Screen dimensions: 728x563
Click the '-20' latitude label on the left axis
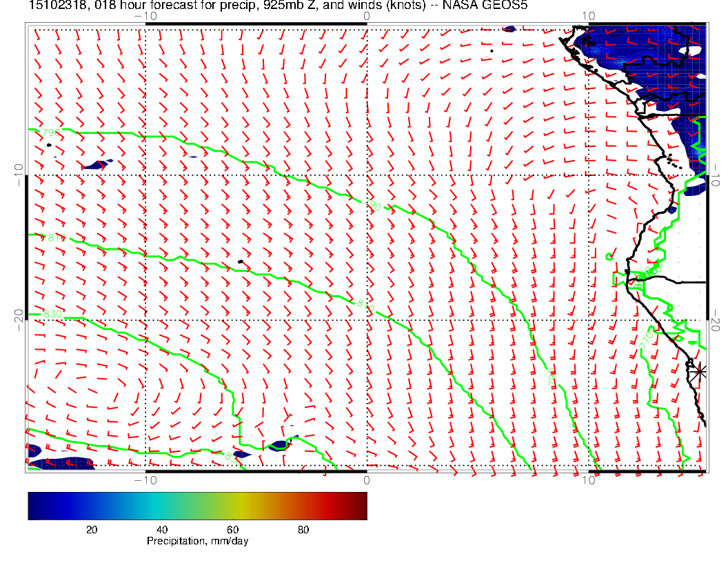click(x=19, y=320)
